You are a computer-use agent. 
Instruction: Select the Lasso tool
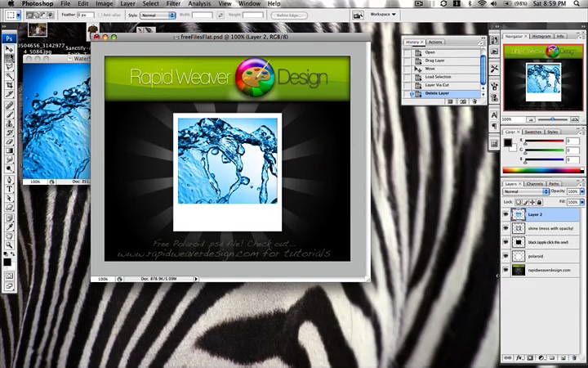point(9,67)
